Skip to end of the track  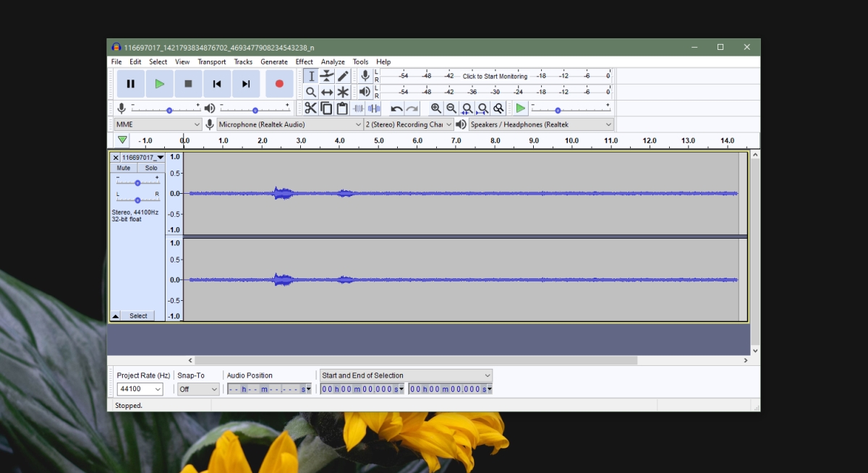(246, 84)
